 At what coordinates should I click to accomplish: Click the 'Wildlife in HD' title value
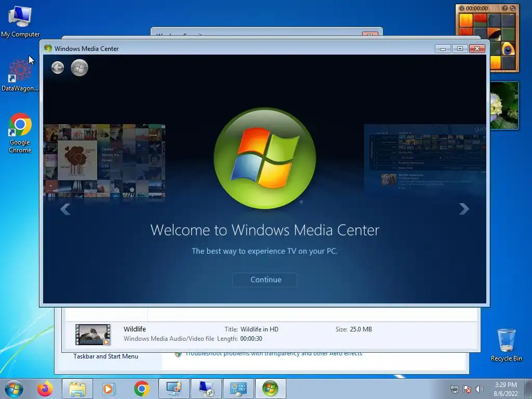coord(259,329)
